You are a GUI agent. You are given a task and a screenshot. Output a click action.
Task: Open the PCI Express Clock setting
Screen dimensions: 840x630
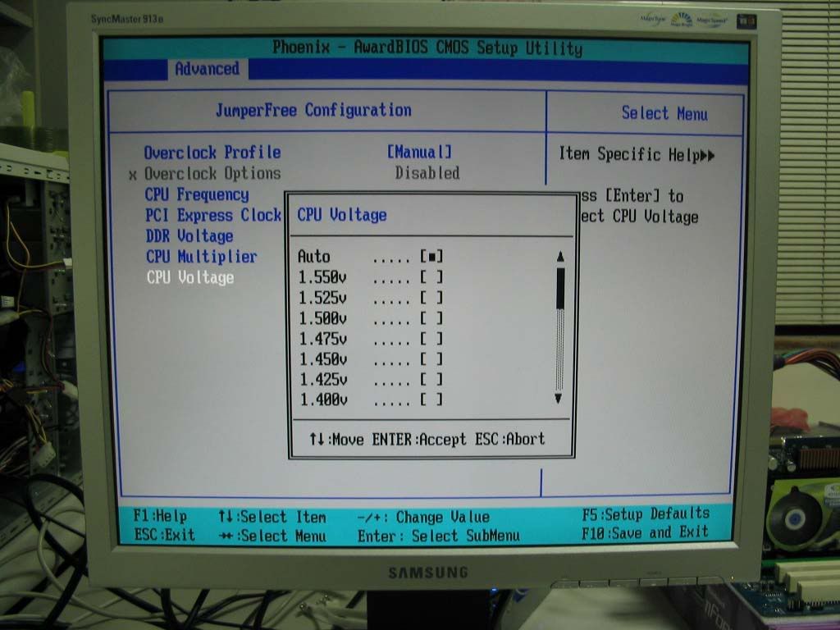pos(213,216)
